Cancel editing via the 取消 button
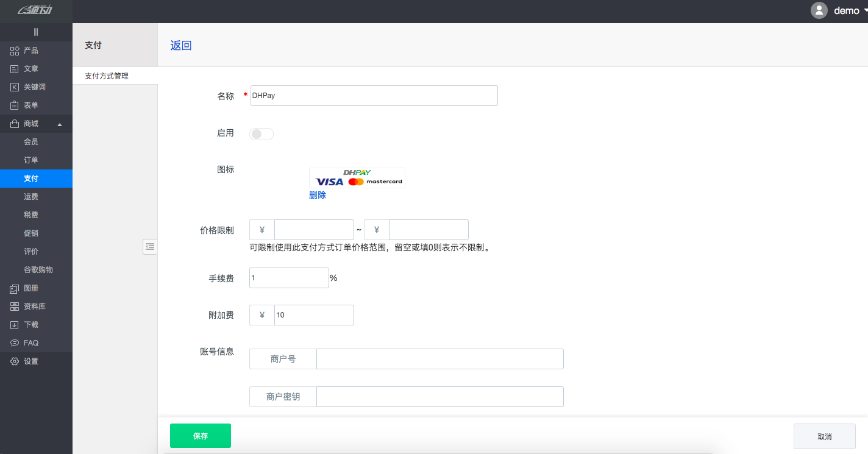Screen dimensions: 868x454 [x=824, y=436]
